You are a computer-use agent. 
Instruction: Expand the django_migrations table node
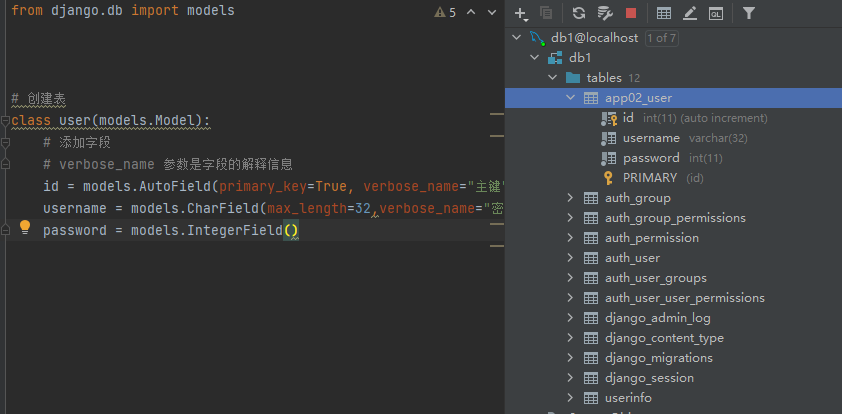(570, 358)
